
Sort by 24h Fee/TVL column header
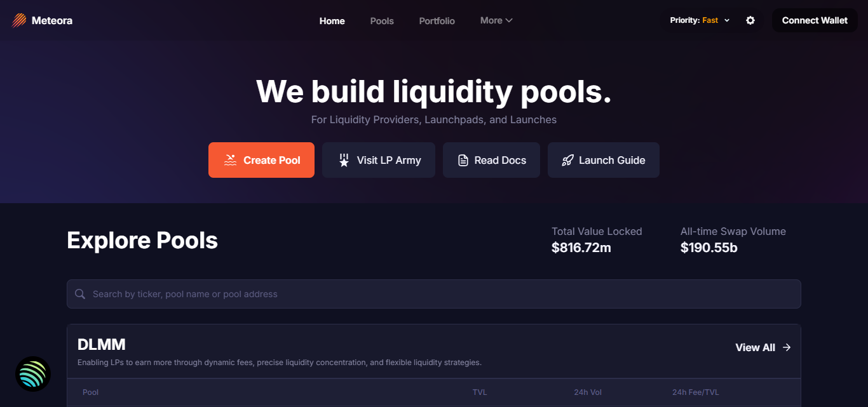coord(696,392)
